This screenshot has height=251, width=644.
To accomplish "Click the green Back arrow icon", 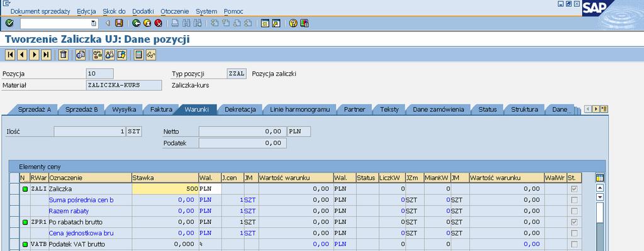I will pyautogui.click(x=137, y=23).
